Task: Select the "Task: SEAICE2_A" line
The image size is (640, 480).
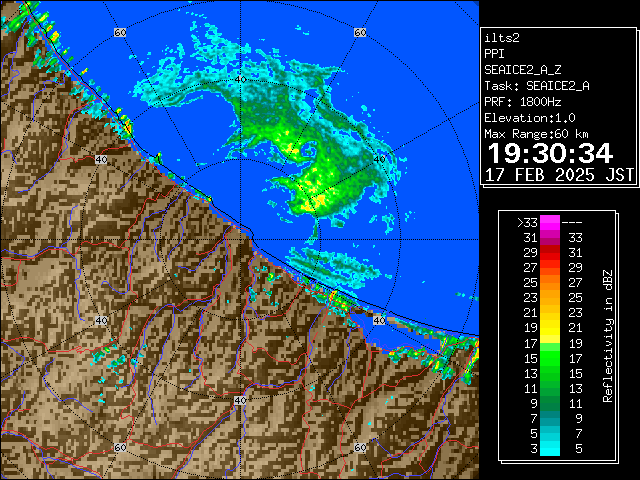Action: pyautogui.click(x=537, y=86)
